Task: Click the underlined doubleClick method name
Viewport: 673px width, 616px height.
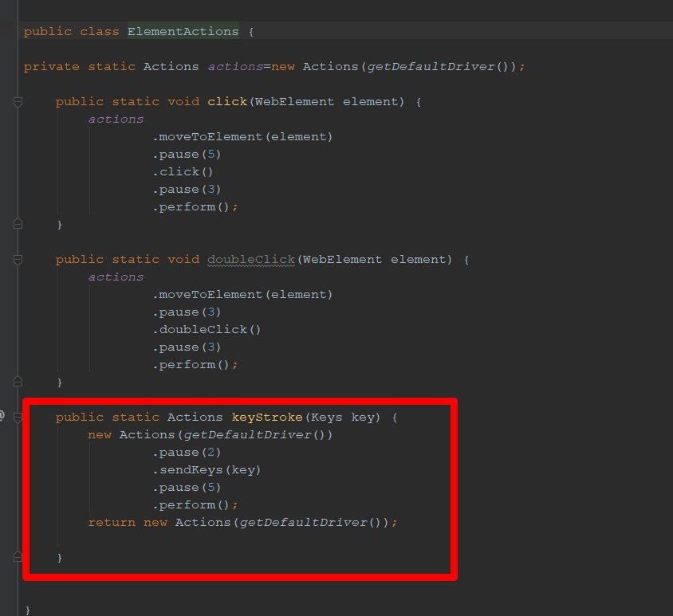Action: (251, 260)
